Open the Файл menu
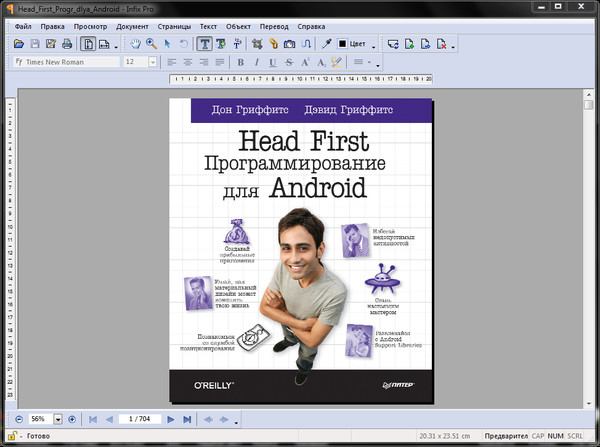 point(23,25)
